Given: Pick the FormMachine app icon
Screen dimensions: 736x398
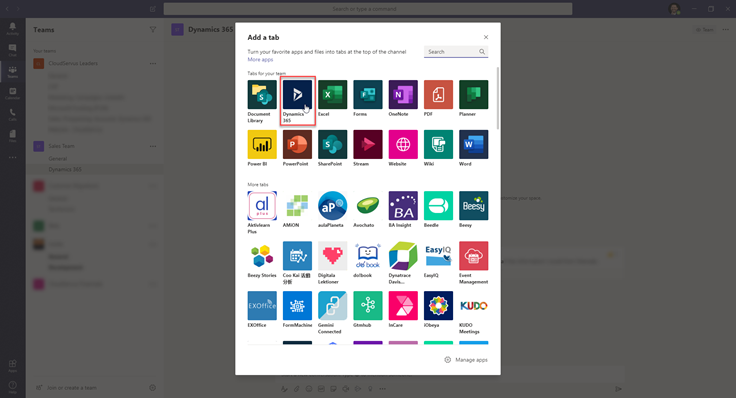Looking at the screenshot, I should [x=297, y=306].
